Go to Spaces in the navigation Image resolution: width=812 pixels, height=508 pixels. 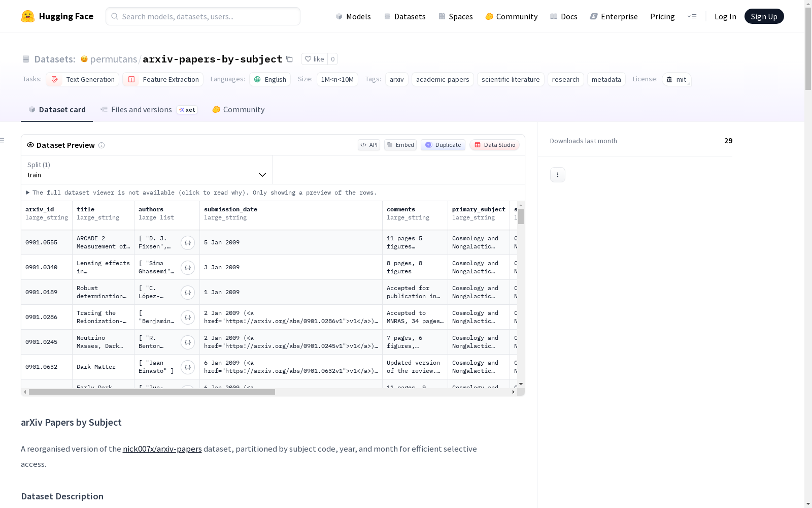(x=456, y=16)
